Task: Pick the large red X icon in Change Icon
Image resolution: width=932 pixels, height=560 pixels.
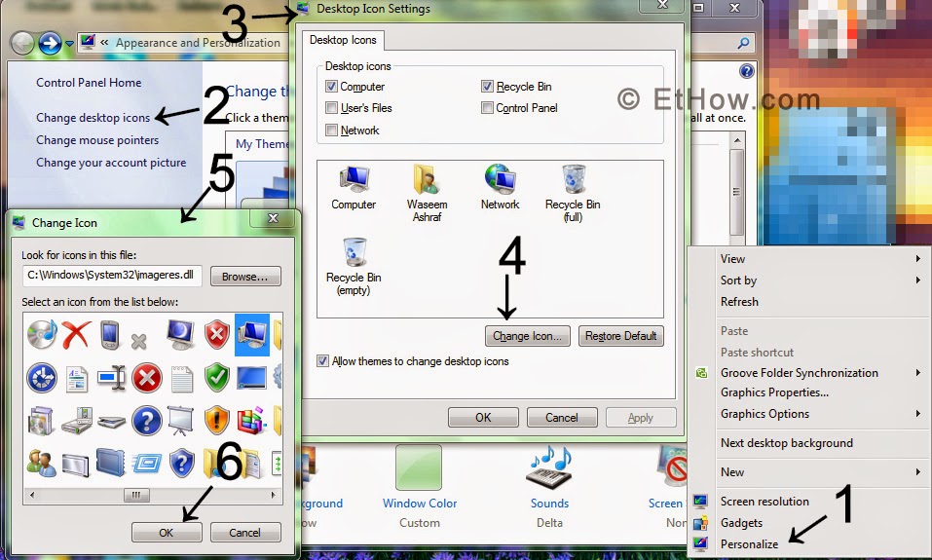Action: point(76,335)
